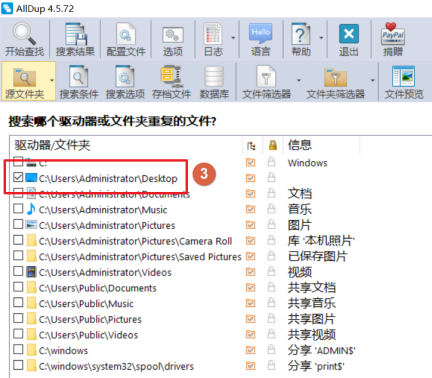
Task: Select C:\Users\Administrator\Music path text
Action: [x=103, y=210]
